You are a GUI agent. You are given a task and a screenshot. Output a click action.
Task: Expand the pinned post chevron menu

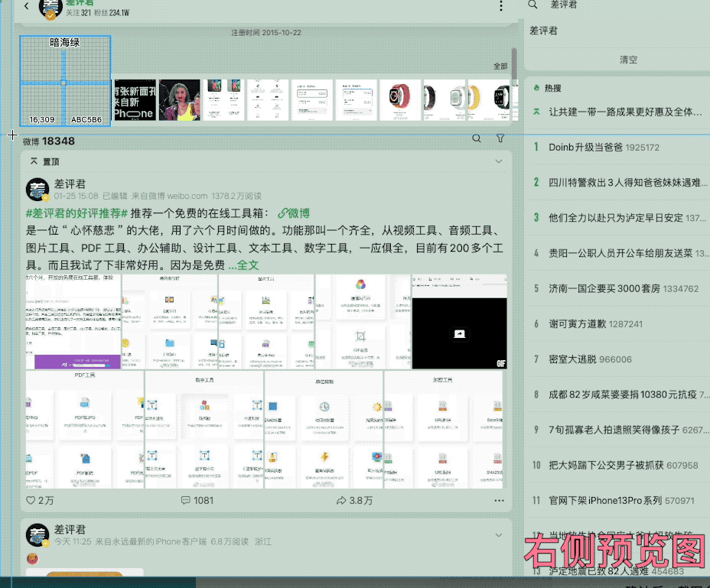click(x=499, y=161)
